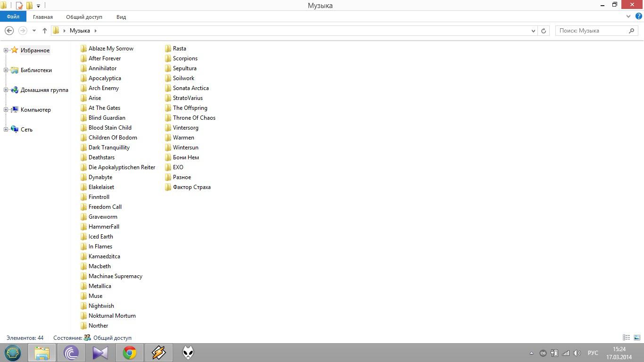Show hidden system tray icons
This screenshot has width=644, height=362.
[531, 353]
